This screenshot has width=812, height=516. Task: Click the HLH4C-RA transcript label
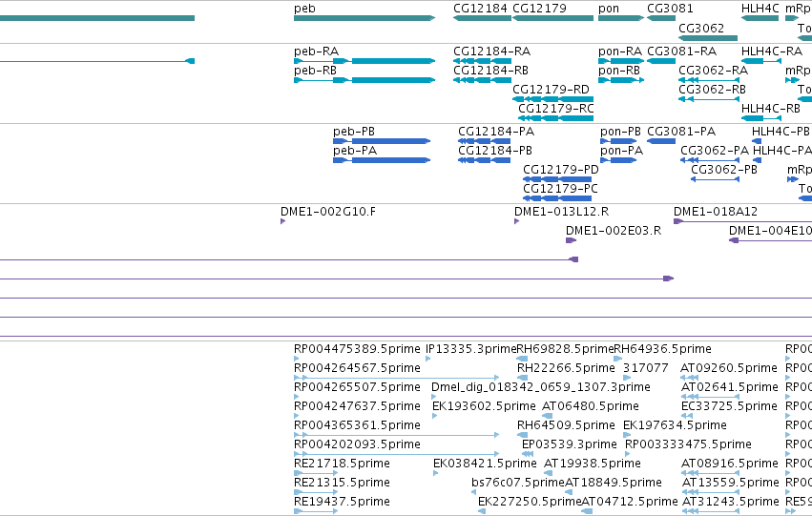[772, 52]
